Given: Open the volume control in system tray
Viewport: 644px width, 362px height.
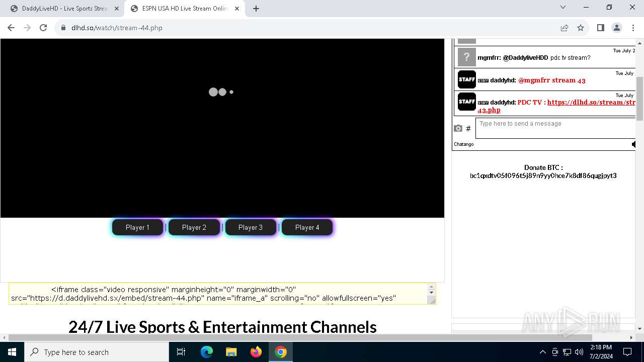Looking at the screenshot, I should click(579, 352).
